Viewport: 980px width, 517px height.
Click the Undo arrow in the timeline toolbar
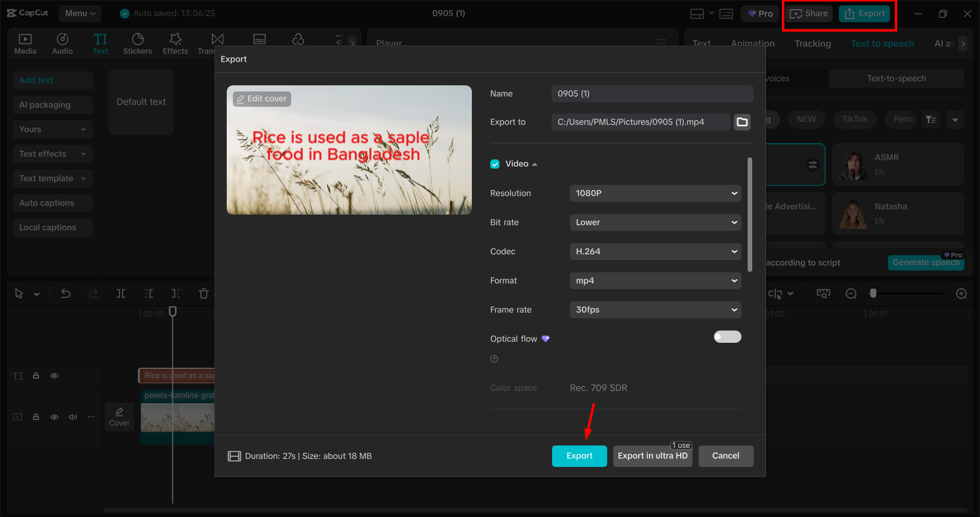click(66, 294)
